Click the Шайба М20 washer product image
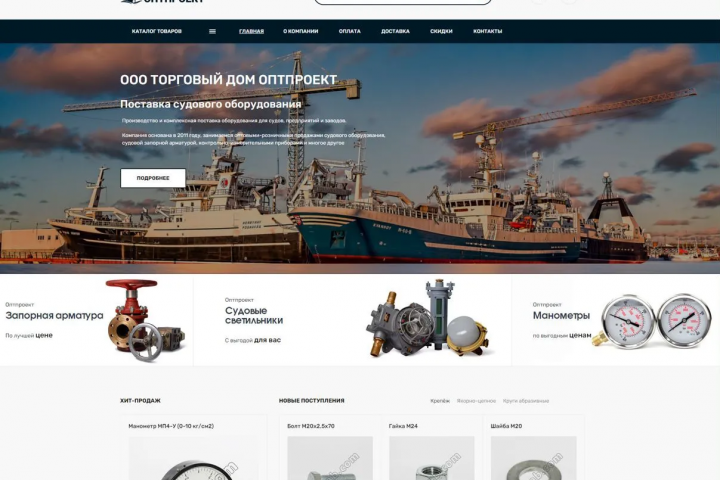 tap(534, 458)
